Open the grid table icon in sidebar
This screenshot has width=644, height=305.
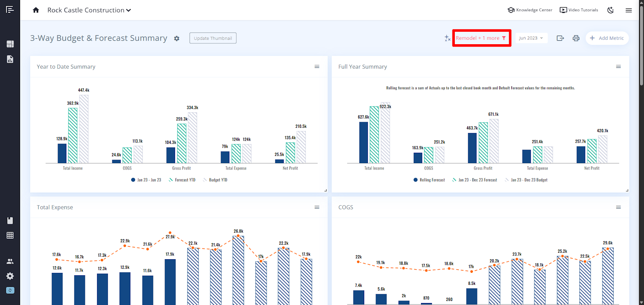[x=10, y=235]
